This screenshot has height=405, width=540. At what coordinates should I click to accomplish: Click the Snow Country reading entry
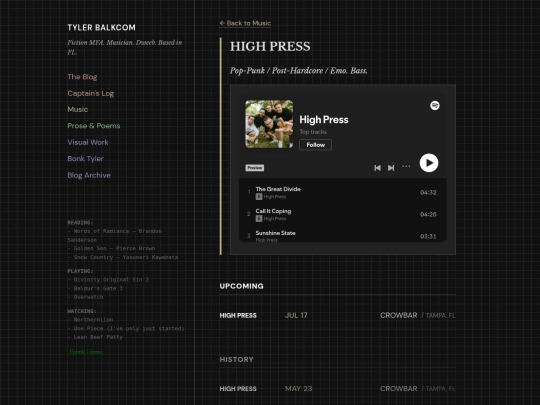tap(123, 257)
